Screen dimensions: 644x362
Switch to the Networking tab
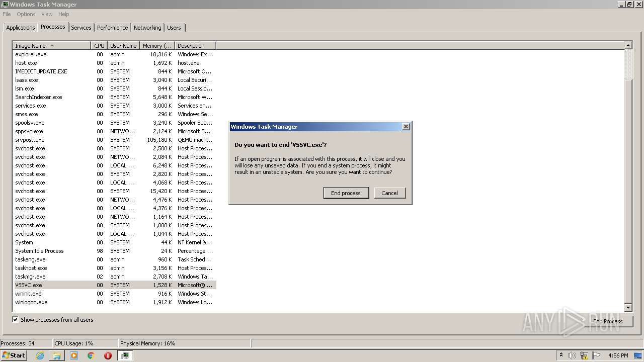coord(147,28)
